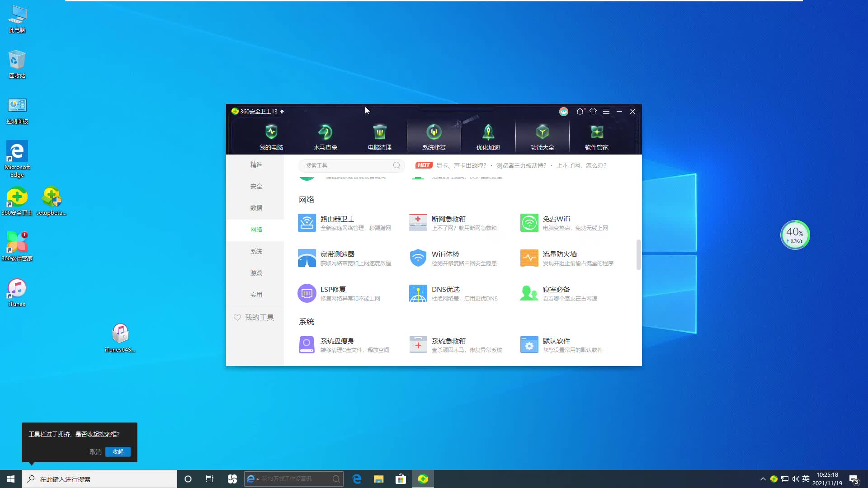The width and height of the screenshot is (868, 488).
Task: Open the 360 main menu hamburger icon
Action: pyautogui.click(x=606, y=111)
